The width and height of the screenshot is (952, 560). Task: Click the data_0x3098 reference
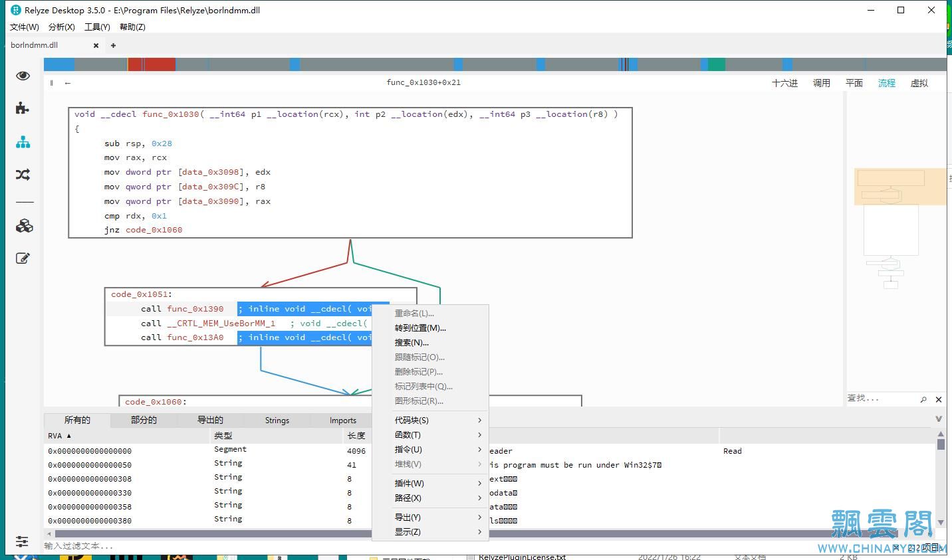[x=209, y=172]
